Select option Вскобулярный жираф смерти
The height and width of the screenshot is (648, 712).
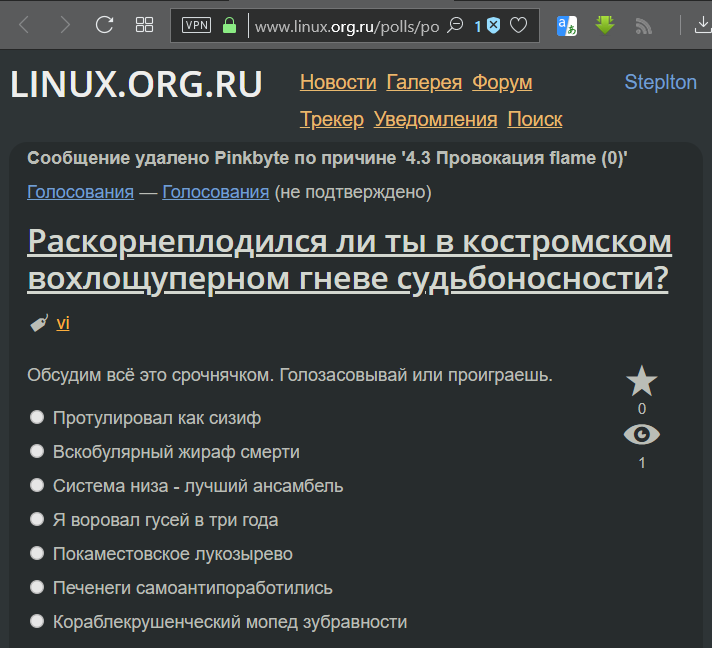coord(37,451)
